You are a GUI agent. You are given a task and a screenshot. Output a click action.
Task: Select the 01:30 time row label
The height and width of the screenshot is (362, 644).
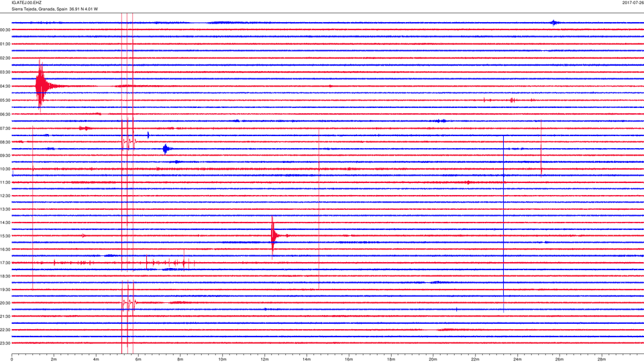pyautogui.click(x=5, y=44)
